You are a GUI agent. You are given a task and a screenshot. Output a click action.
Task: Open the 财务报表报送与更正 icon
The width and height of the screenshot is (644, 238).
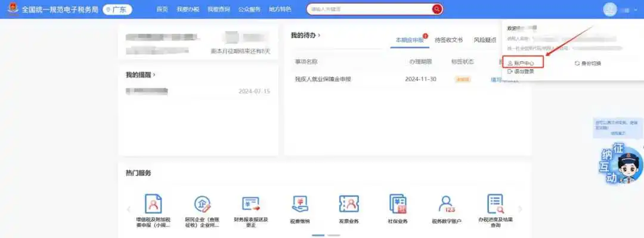coord(251,204)
